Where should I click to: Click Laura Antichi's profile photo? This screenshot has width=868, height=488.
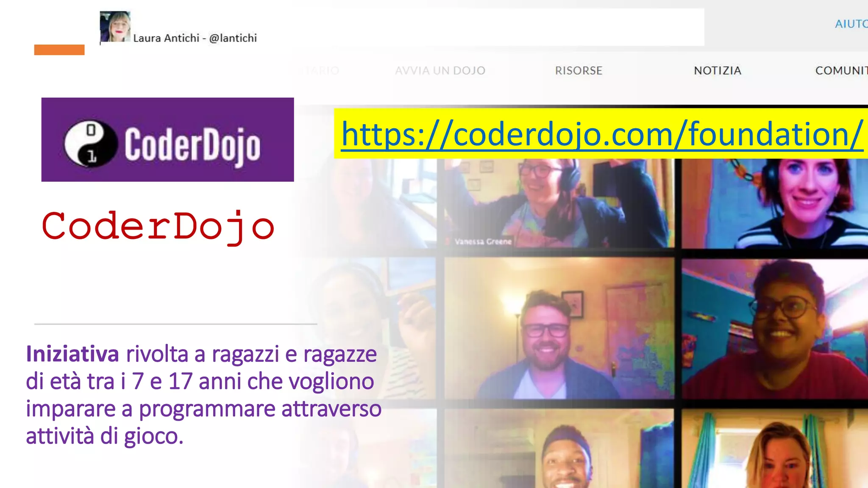(x=115, y=27)
